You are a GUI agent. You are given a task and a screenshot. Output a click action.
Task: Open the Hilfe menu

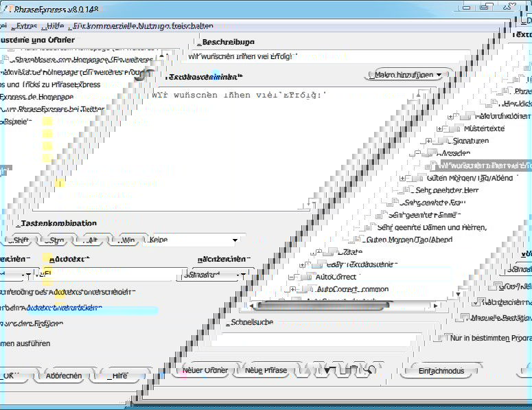[54, 26]
